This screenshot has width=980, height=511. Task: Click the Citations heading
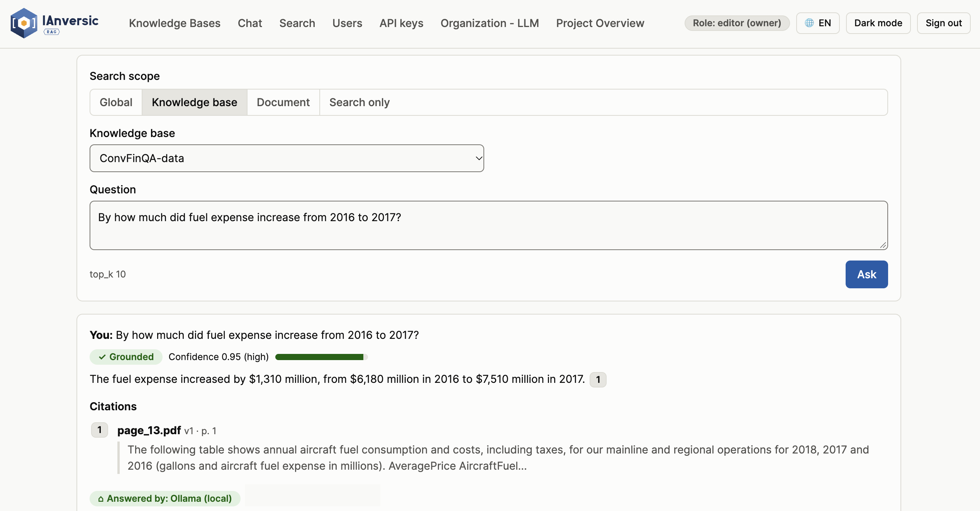tap(113, 406)
